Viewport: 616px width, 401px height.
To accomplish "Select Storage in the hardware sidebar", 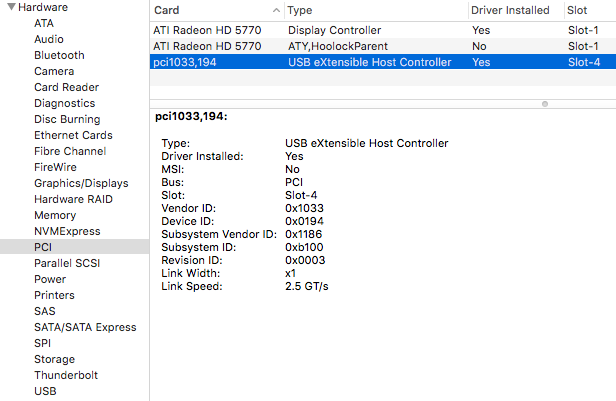I will point(54,359).
